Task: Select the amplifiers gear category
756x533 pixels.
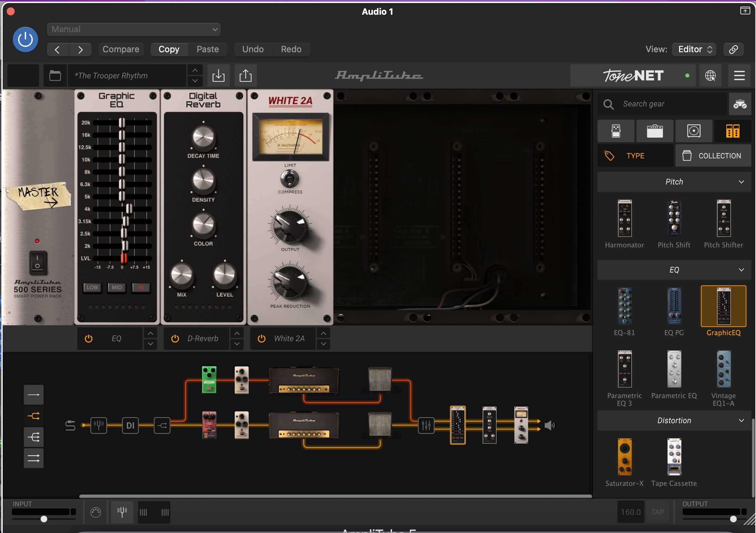Action: click(655, 131)
